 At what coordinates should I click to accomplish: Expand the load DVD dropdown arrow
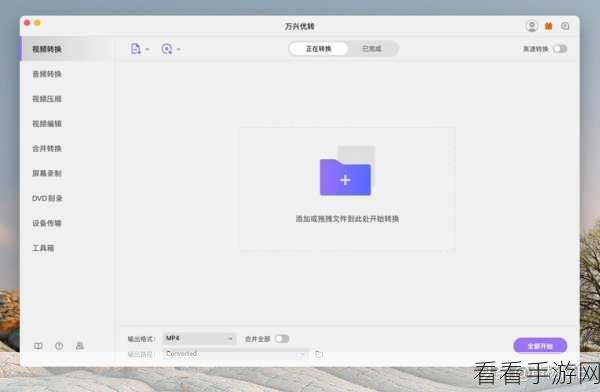(x=178, y=49)
